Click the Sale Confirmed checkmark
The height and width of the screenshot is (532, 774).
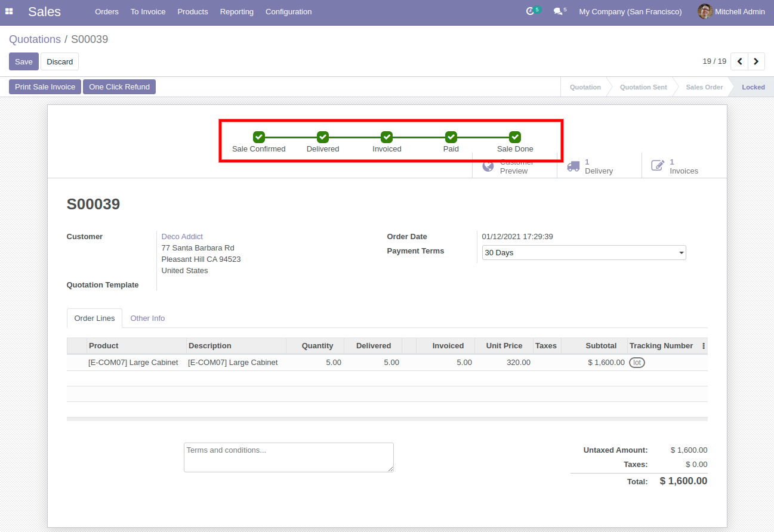258,137
